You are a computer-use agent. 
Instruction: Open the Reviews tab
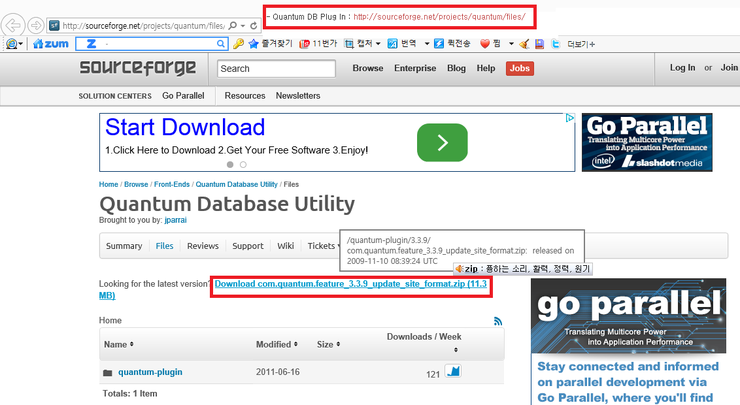point(202,246)
